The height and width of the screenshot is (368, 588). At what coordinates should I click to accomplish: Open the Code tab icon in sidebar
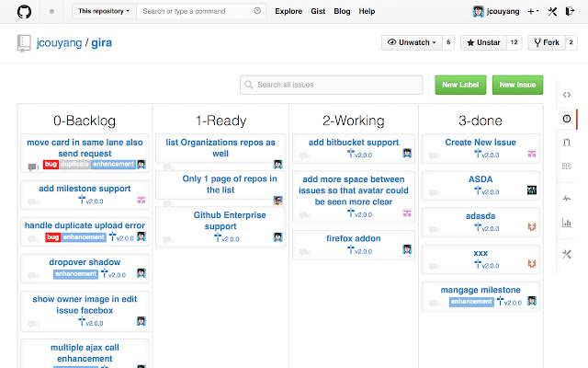pos(567,93)
